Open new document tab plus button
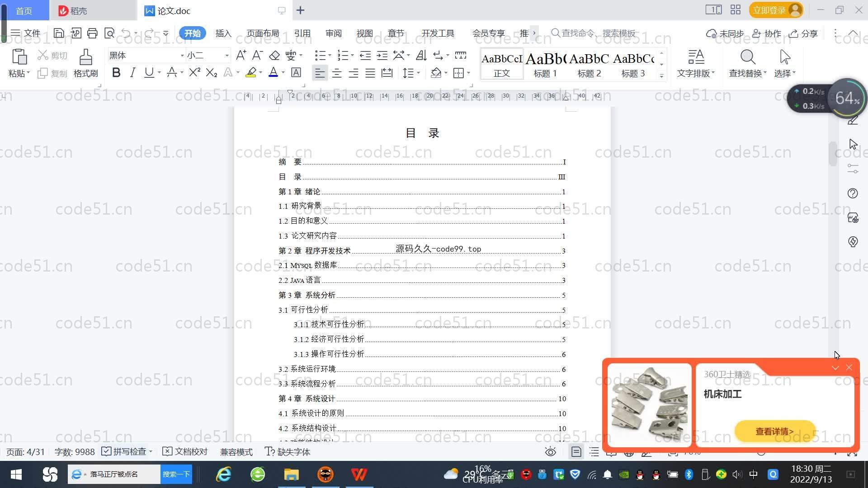Screen dimensions: 868x488 coord(300,10)
